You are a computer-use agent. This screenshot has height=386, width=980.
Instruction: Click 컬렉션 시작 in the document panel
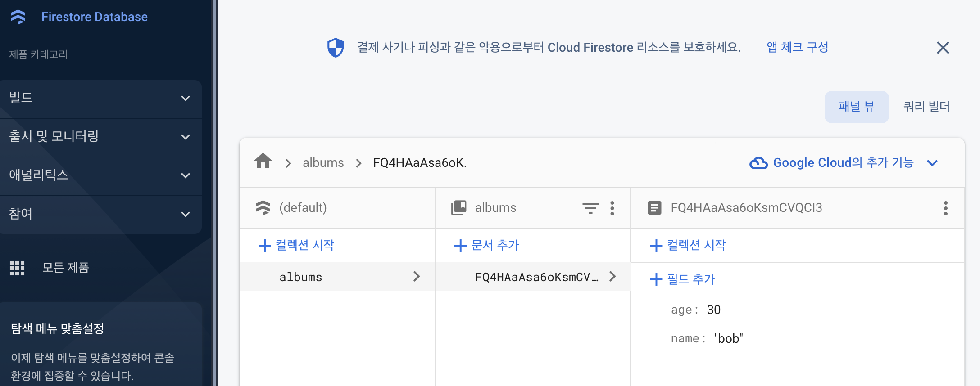pos(688,245)
